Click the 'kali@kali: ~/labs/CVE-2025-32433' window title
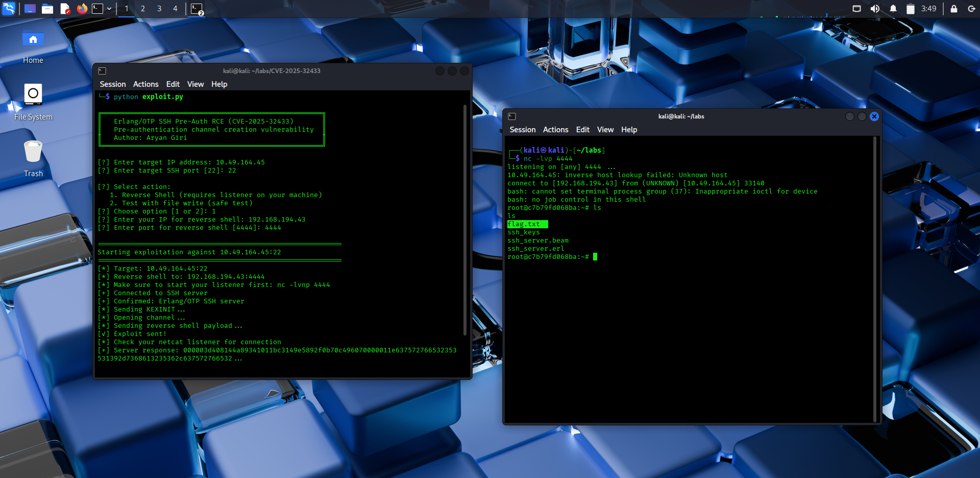The height and width of the screenshot is (478, 980). pos(272,71)
